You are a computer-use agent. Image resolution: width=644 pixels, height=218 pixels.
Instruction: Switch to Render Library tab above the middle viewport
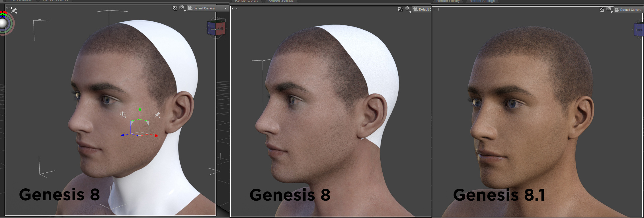pos(247,1)
